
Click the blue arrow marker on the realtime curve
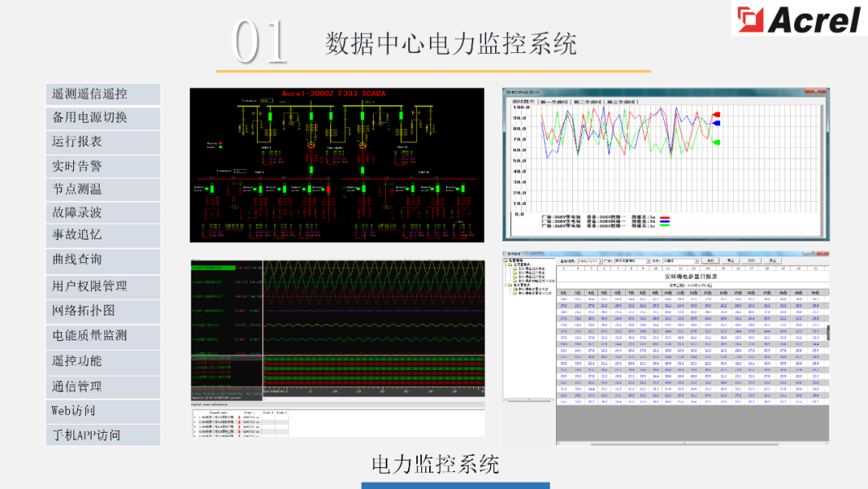[717, 122]
